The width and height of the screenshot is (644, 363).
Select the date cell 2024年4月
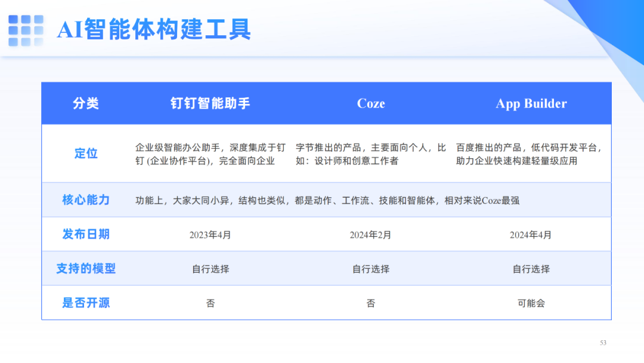pyautogui.click(x=530, y=235)
